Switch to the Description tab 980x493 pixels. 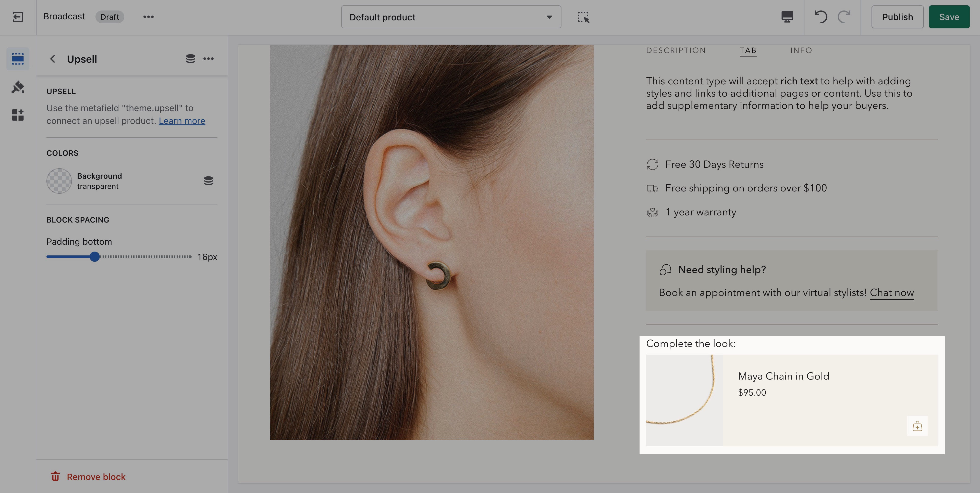pos(676,50)
